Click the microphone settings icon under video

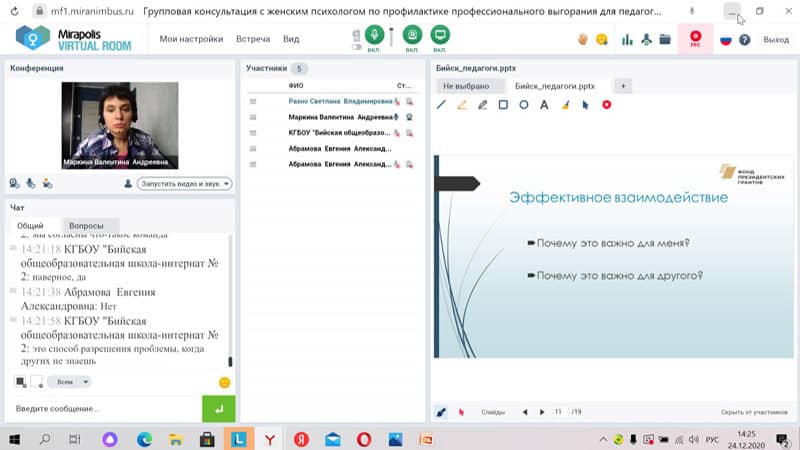click(x=31, y=183)
